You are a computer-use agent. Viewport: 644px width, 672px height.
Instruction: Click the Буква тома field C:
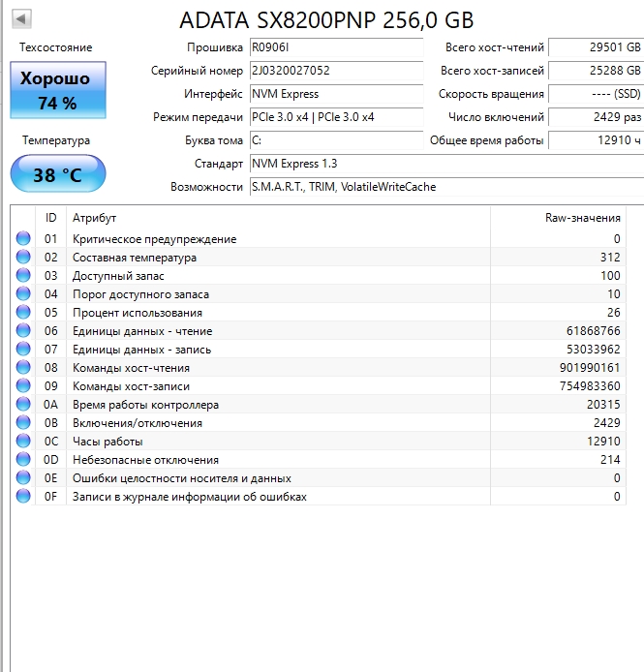pos(337,140)
